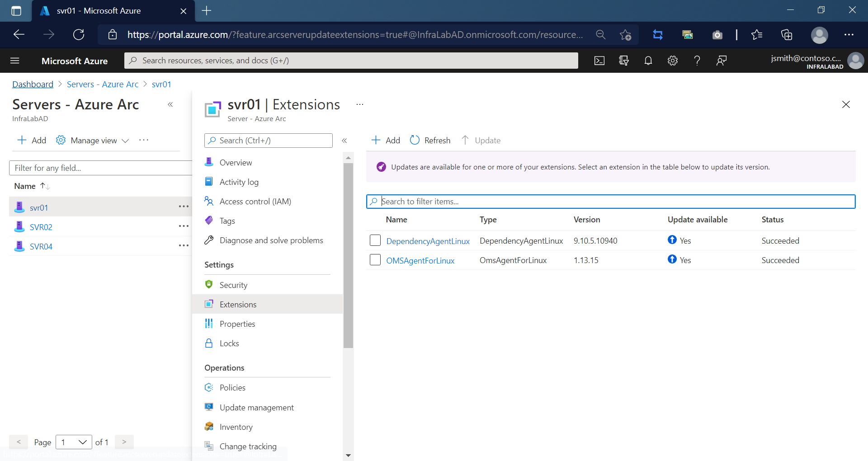Screen dimensions: 868x461
Task: Open Update management menu item
Action: (256, 408)
